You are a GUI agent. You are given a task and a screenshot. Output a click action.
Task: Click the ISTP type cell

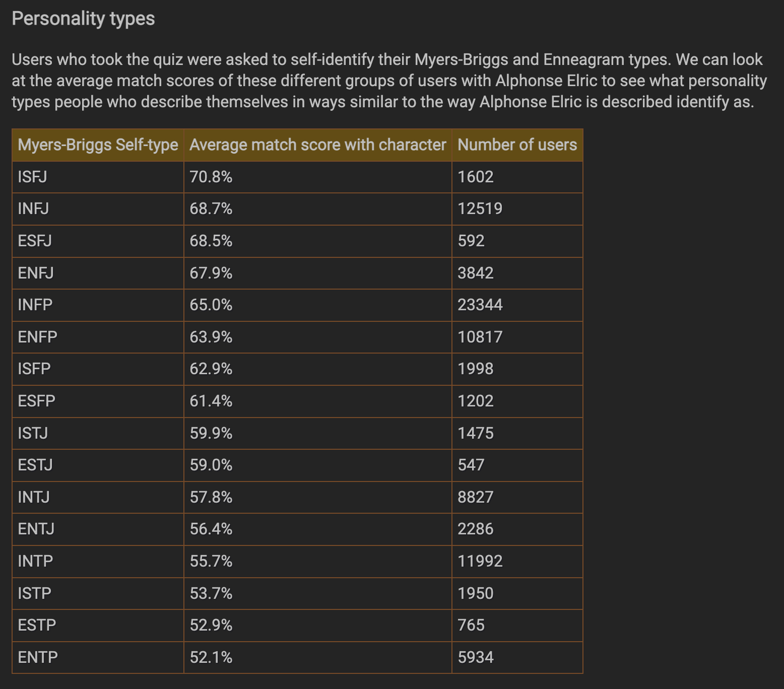pos(98,593)
